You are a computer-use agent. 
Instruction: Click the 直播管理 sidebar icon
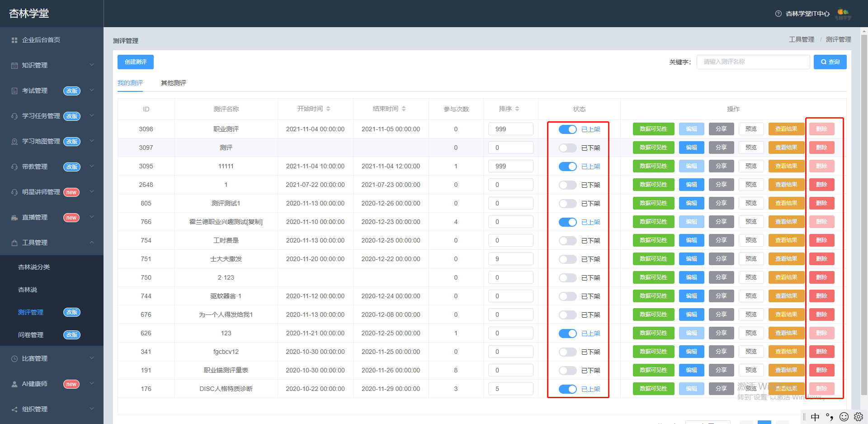pyautogui.click(x=14, y=218)
